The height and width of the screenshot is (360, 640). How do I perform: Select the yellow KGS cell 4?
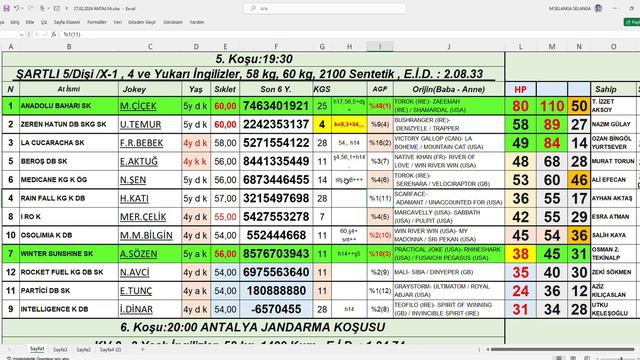coord(322,124)
